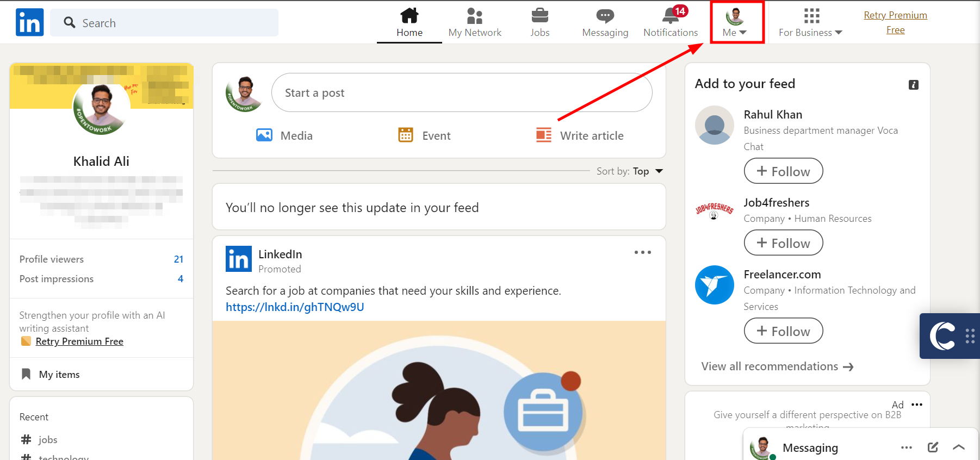Open Khalid Ali profile name link
980x460 pixels.
point(101,161)
